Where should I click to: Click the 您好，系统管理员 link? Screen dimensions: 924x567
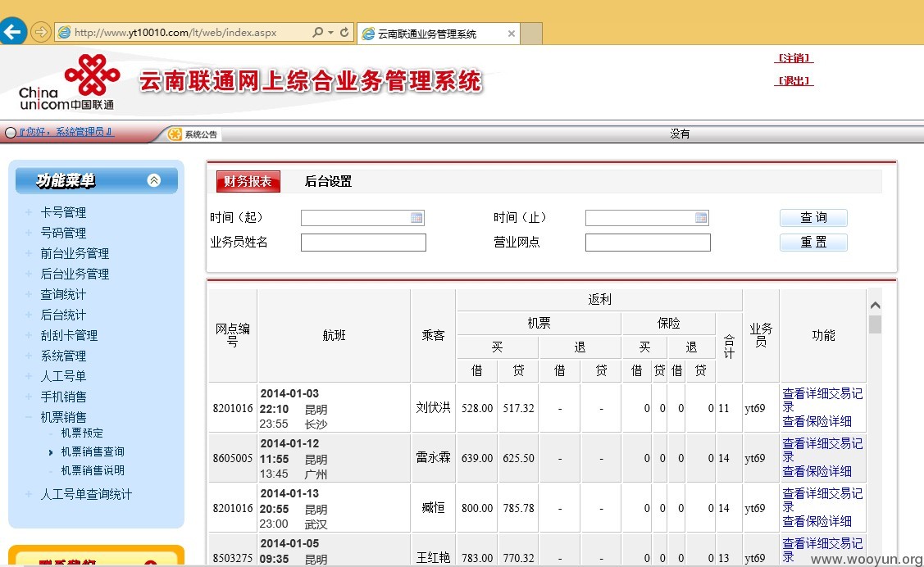pos(66,132)
